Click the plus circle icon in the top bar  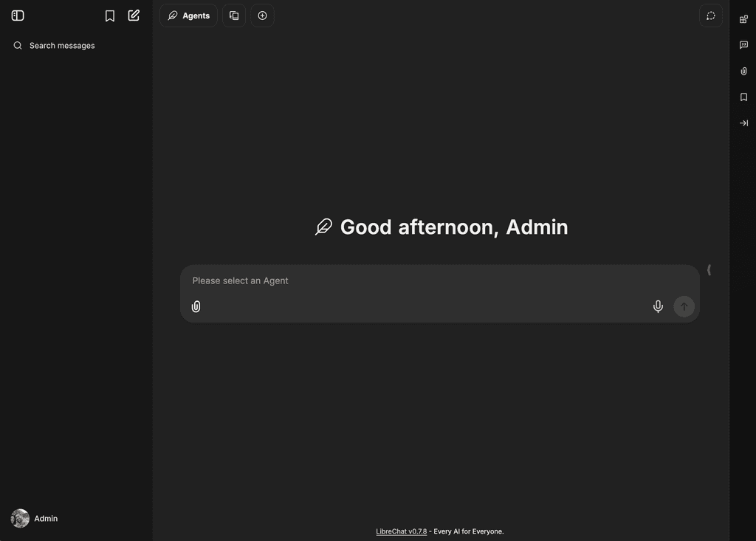click(262, 15)
